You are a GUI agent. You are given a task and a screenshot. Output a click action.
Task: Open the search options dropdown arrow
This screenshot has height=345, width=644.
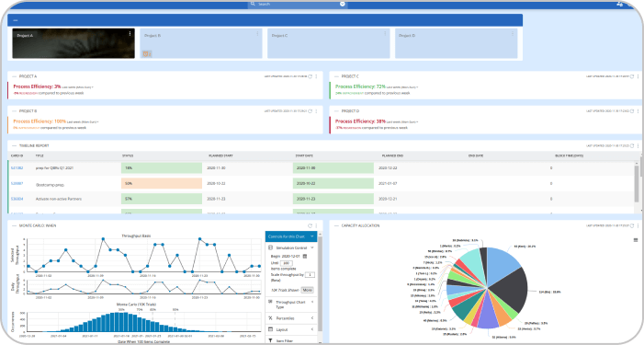pos(342,4)
